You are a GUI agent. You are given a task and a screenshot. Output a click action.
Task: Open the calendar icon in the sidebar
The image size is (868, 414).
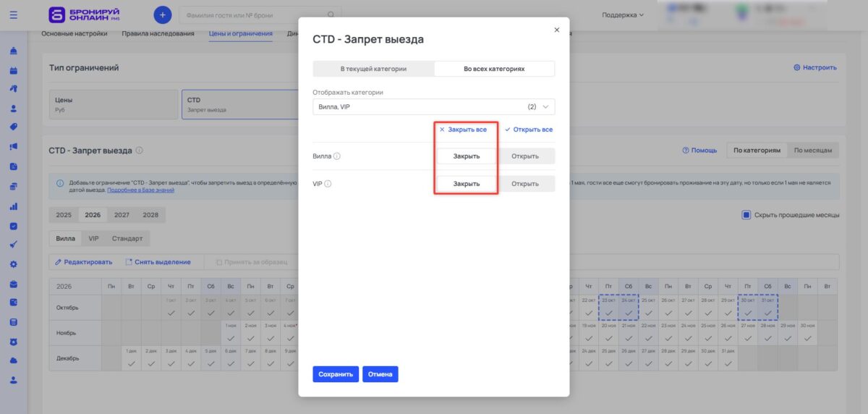(14, 71)
